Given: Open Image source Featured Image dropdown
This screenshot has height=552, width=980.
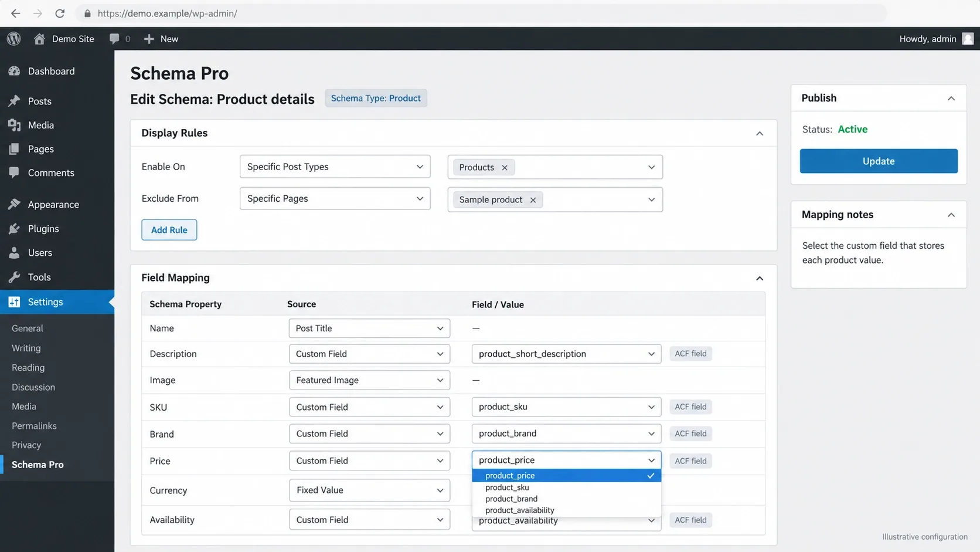Looking at the screenshot, I should tap(369, 380).
